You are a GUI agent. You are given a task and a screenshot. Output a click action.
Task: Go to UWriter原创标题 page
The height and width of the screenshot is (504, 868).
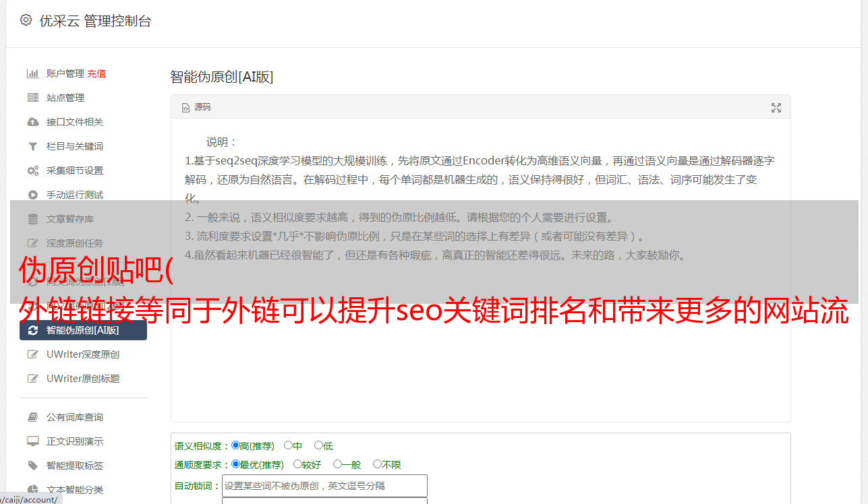83,379
